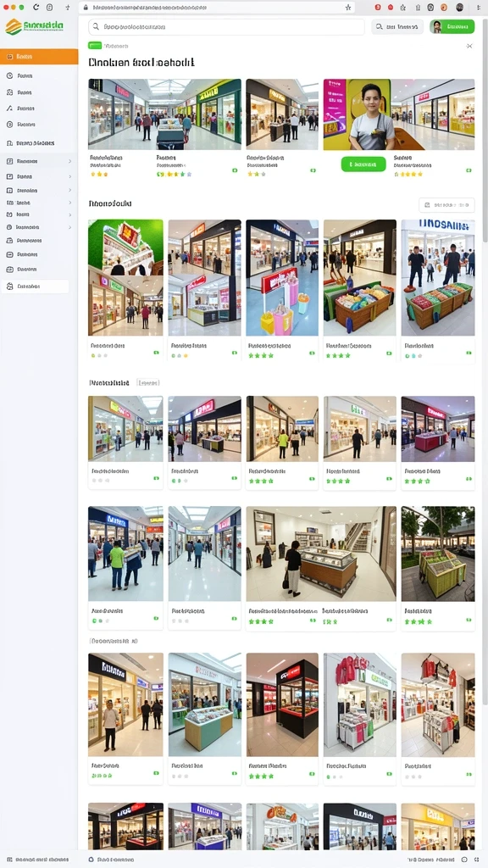Viewport: 488px width, 868px height.
Task: Click the green badge on the first top-row card
Action: (x=235, y=170)
